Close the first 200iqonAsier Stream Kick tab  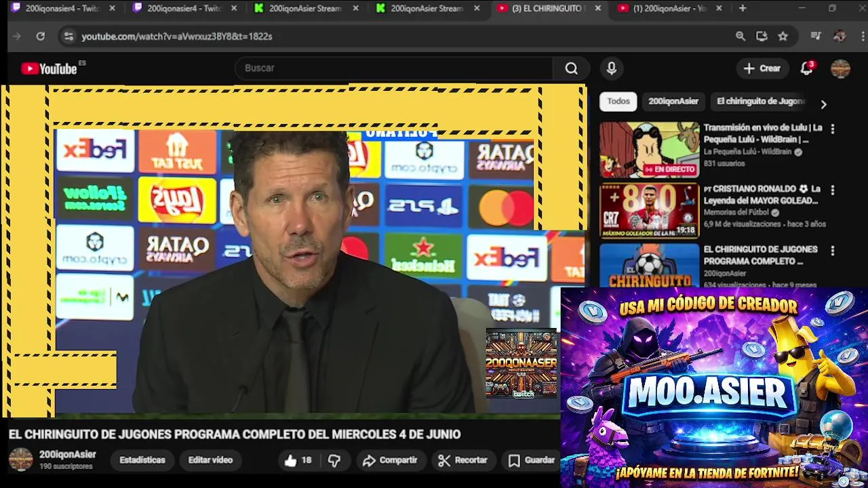click(x=355, y=8)
